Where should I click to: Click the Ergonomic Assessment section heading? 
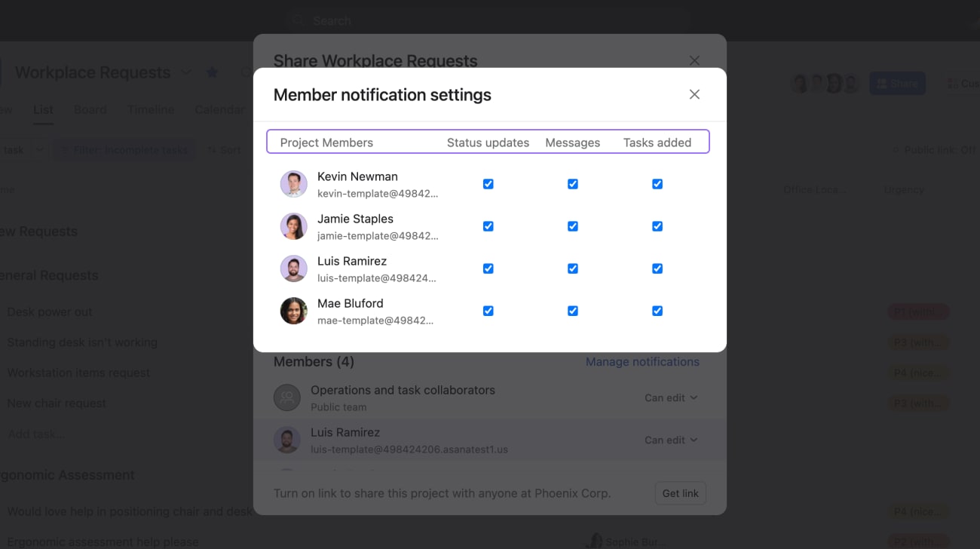tap(67, 475)
